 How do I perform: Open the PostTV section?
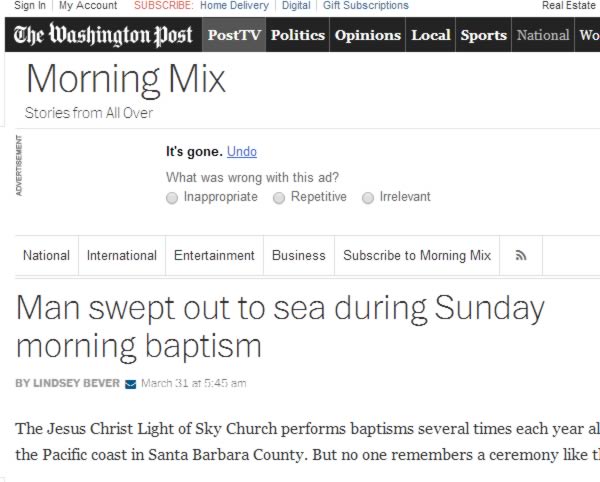point(234,35)
